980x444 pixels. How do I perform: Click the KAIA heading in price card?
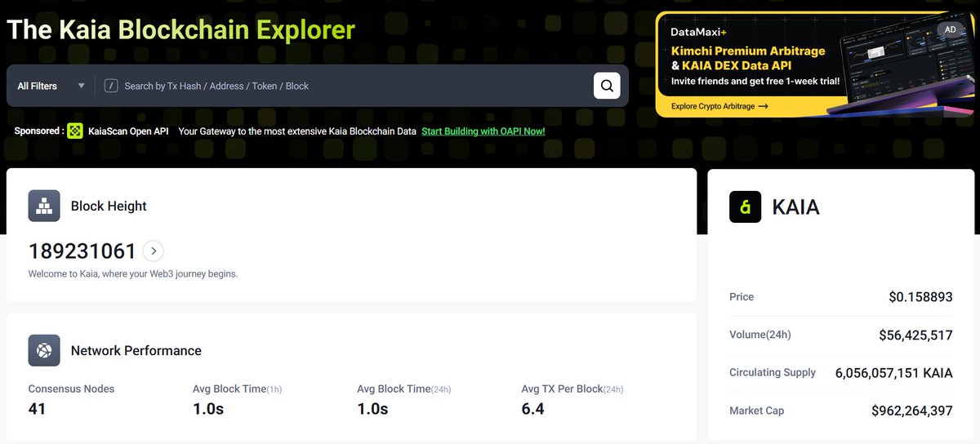[795, 207]
